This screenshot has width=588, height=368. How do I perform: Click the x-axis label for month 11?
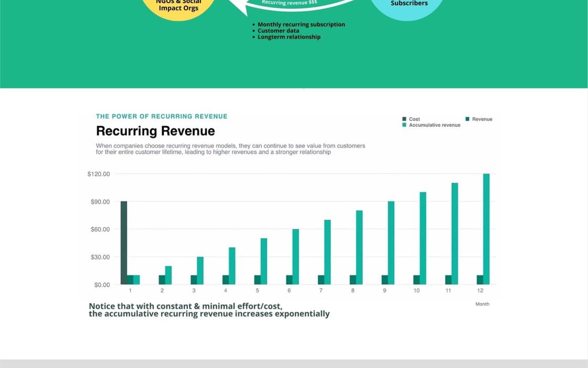point(448,291)
